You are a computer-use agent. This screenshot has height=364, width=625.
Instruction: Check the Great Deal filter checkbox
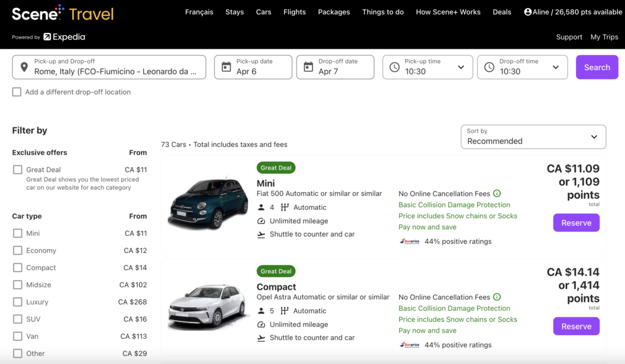click(18, 170)
